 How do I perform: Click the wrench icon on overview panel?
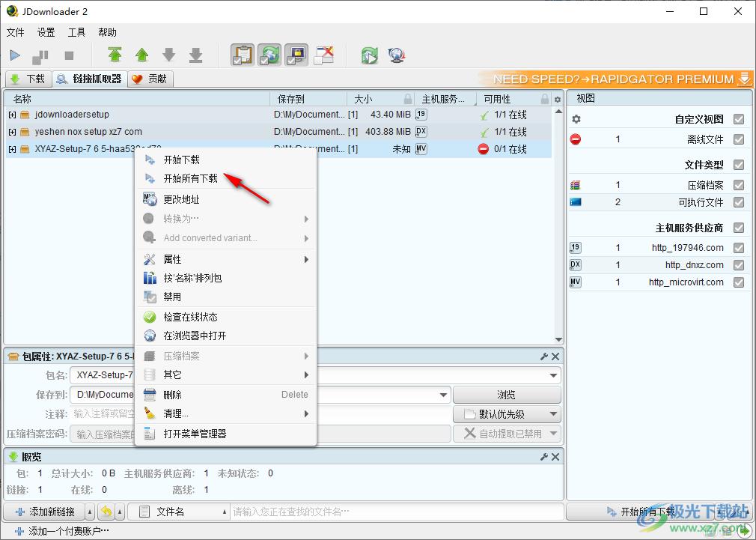point(544,457)
